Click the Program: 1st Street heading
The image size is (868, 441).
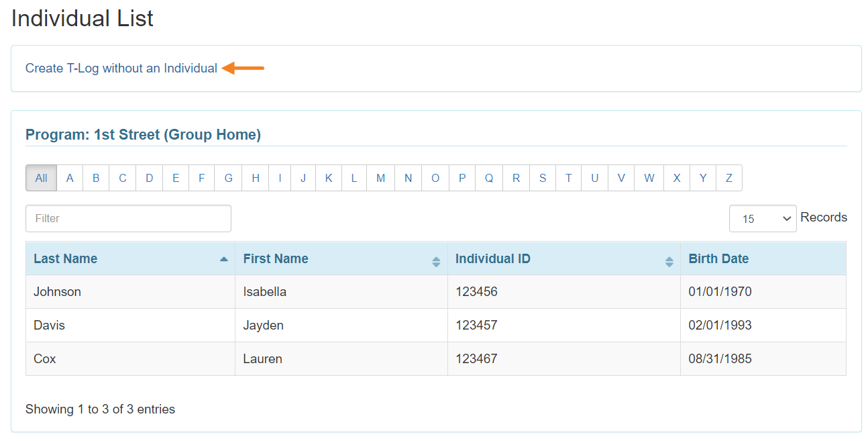(x=143, y=134)
